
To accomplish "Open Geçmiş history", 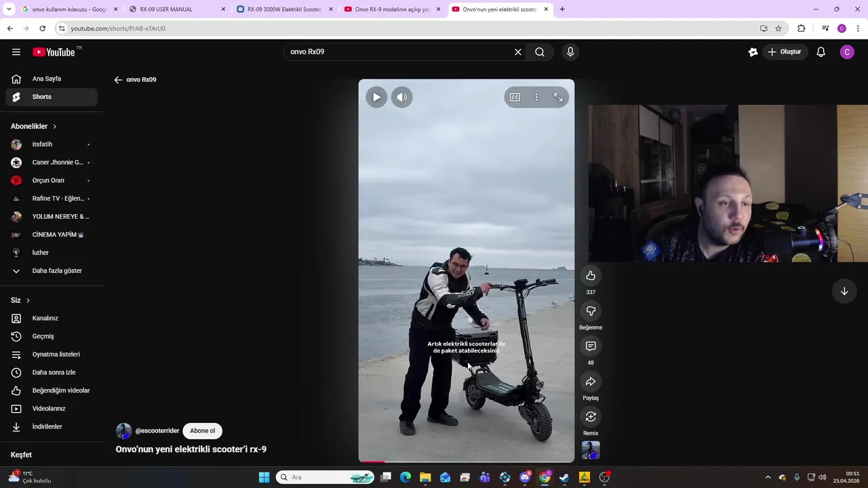I will [x=52, y=336].
